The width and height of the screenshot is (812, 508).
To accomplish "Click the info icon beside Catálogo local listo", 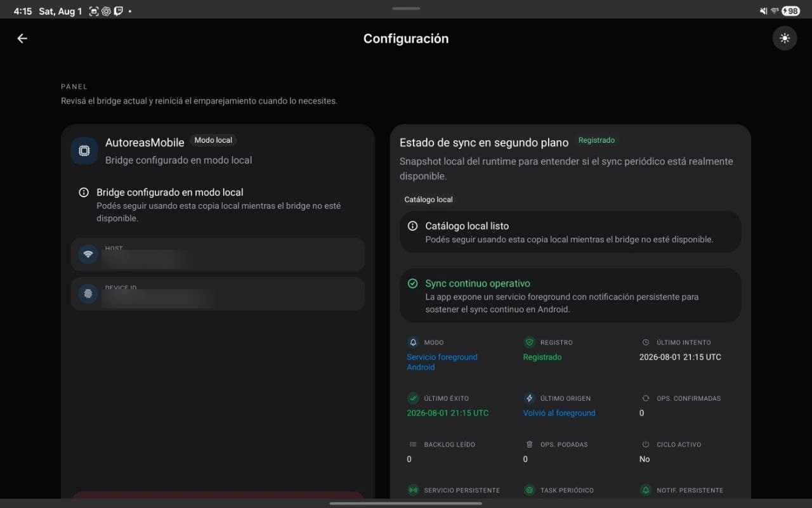I will point(412,226).
